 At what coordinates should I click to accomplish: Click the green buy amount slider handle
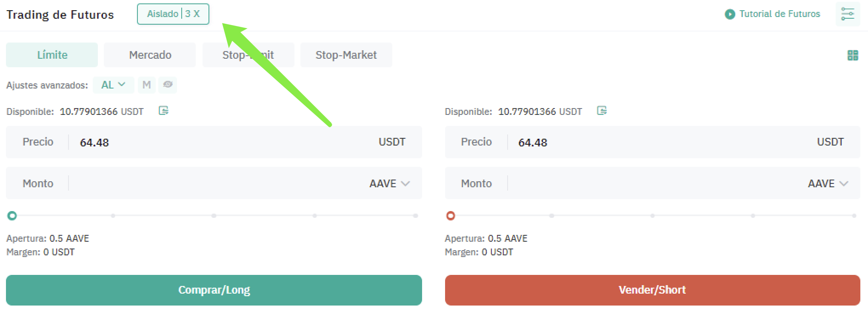12,216
